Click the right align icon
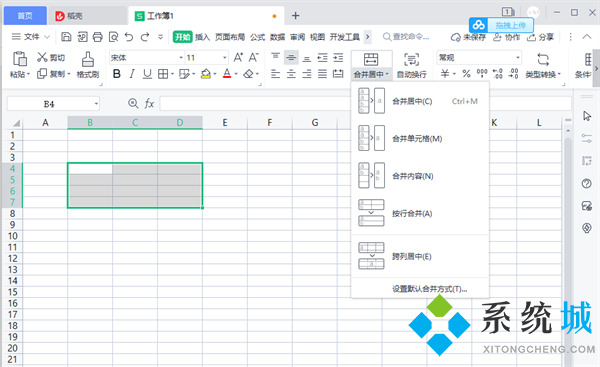 307,73
